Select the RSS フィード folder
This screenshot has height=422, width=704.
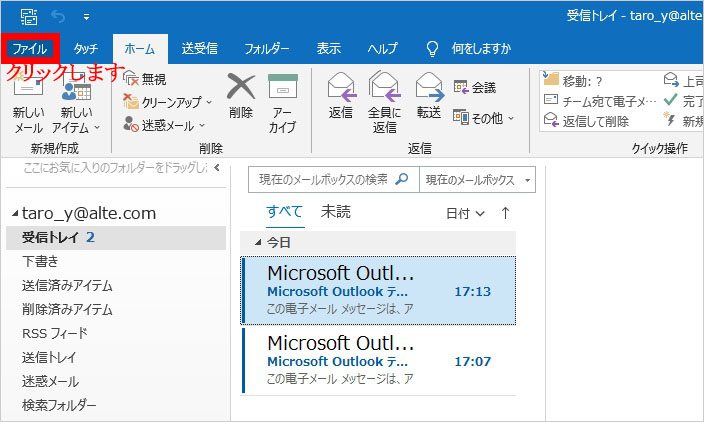(55, 333)
